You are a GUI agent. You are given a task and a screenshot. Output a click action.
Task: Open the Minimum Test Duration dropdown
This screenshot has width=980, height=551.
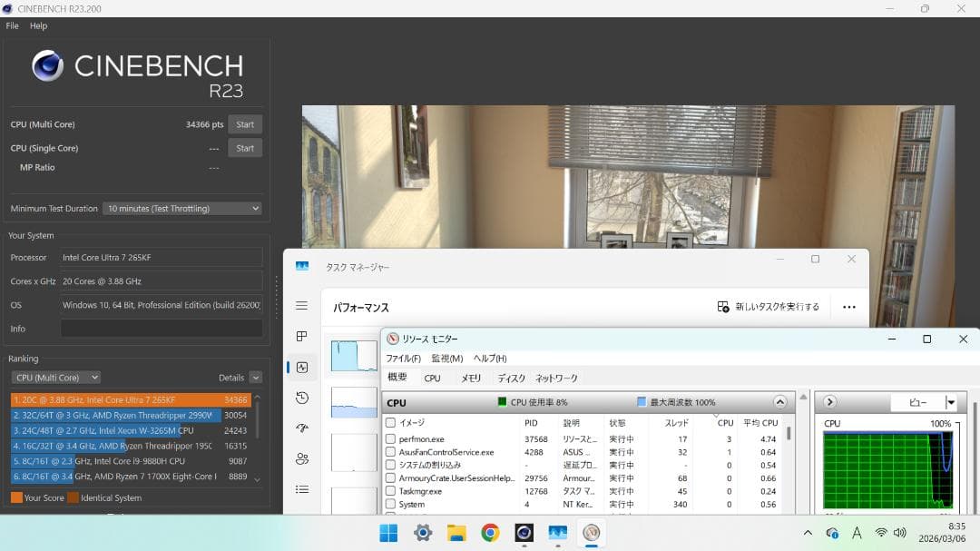181,208
